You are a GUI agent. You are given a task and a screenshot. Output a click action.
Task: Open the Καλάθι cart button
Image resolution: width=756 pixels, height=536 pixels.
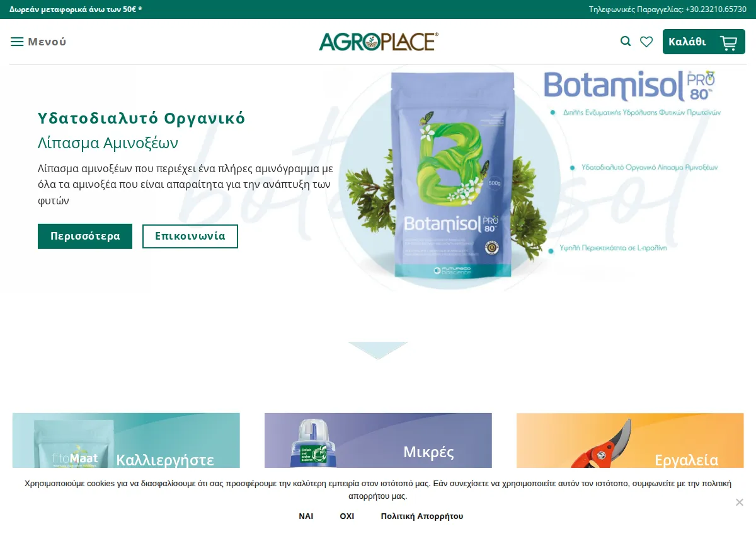coord(704,42)
